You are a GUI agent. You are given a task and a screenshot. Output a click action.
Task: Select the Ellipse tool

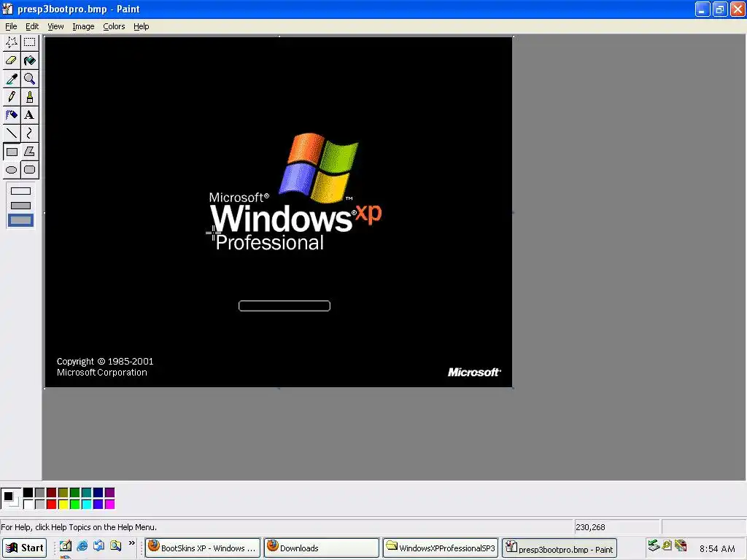point(12,170)
